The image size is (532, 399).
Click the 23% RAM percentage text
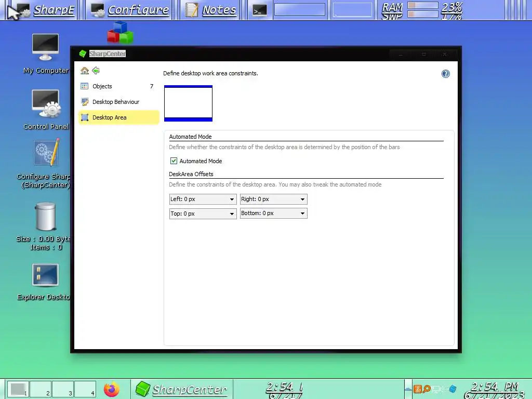(x=451, y=6)
